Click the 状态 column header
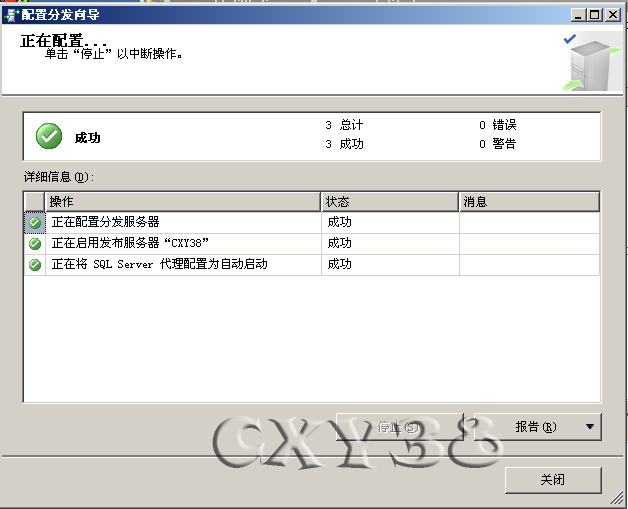Screen dimensions: 628x509 point(390,202)
